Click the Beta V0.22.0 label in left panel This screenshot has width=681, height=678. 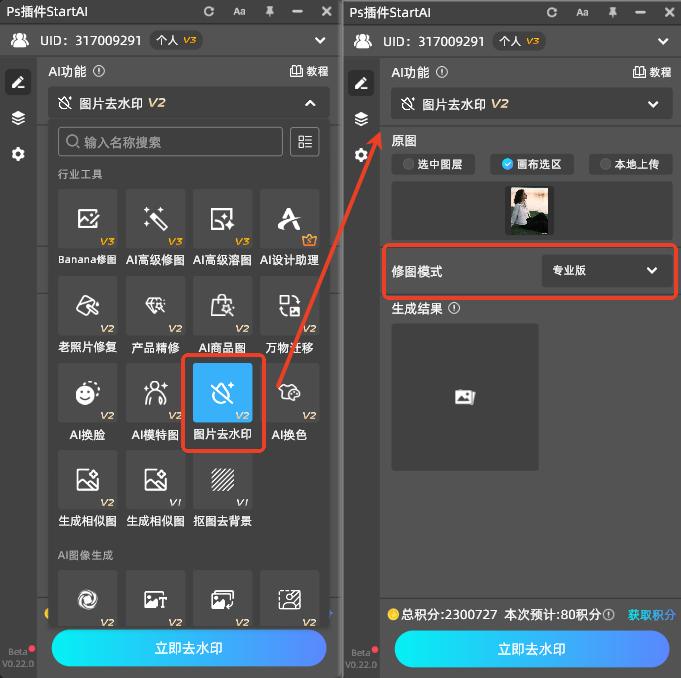(x=18, y=657)
